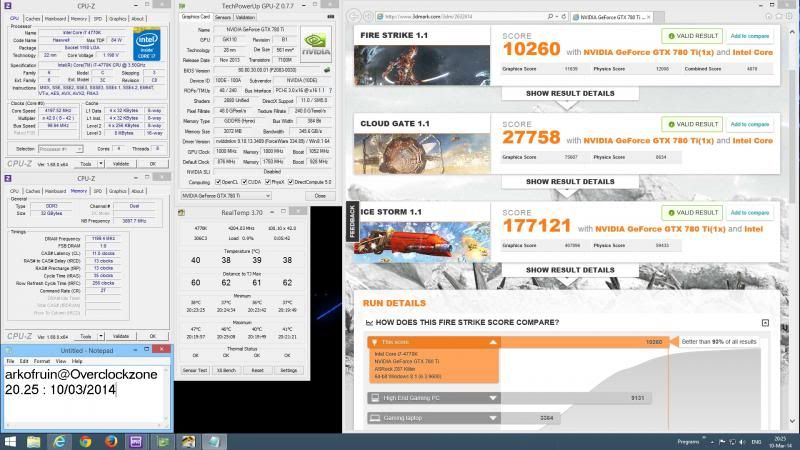Open the Sensors tab in GPU-Z

pyautogui.click(x=222, y=17)
